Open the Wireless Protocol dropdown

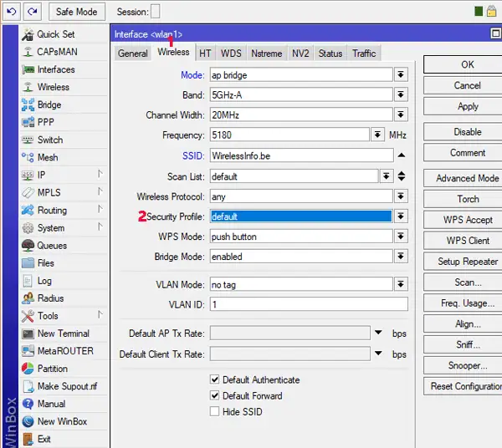point(401,196)
